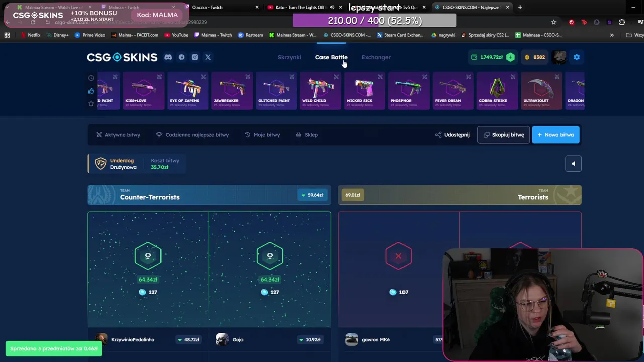Click the 48.72zł value beside KrzywinioPedalinho

point(189,340)
